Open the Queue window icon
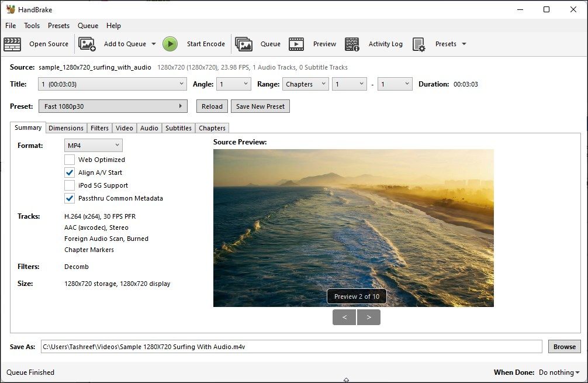 (244, 44)
